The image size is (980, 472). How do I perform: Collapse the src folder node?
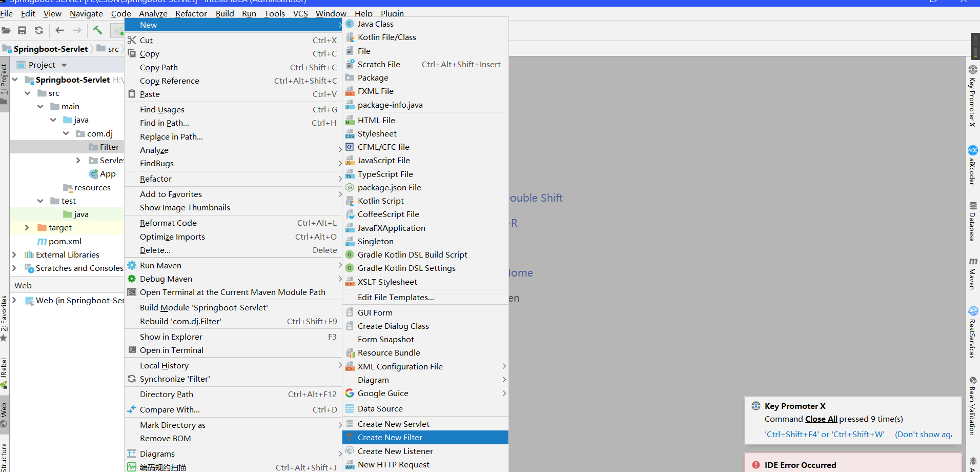click(28, 93)
